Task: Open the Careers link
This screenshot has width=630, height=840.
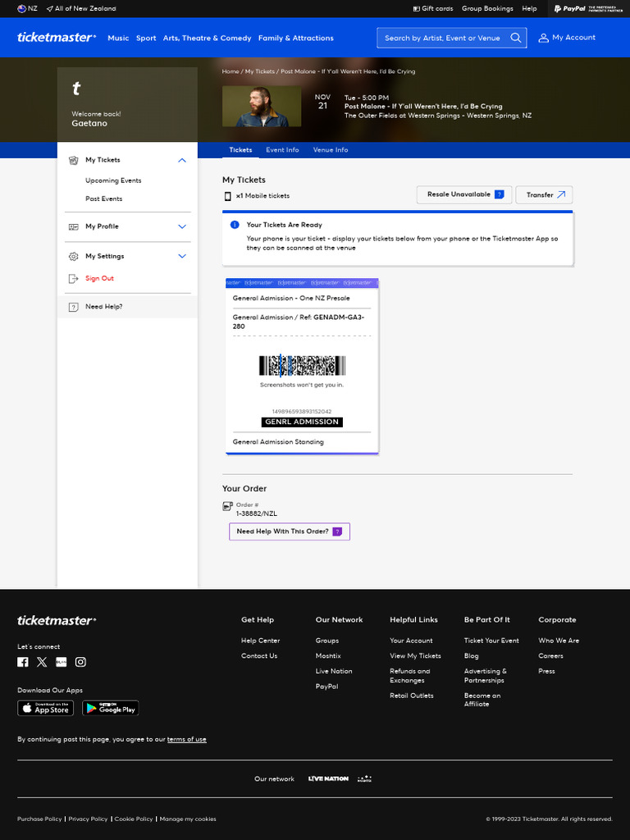Action: tap(550, 655)
